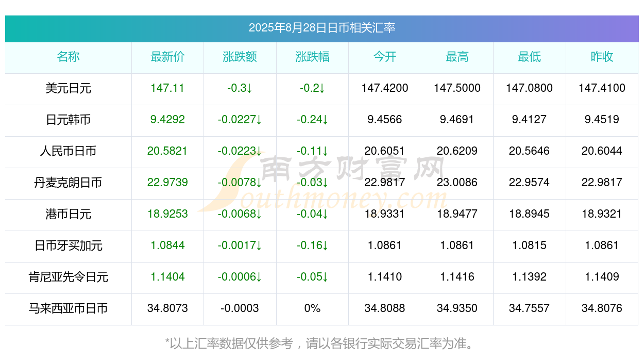Image resolution: width=644 pixels, height=360 pixels.
Task: Select the 日元韩币 row name
Action: [69, 120]
